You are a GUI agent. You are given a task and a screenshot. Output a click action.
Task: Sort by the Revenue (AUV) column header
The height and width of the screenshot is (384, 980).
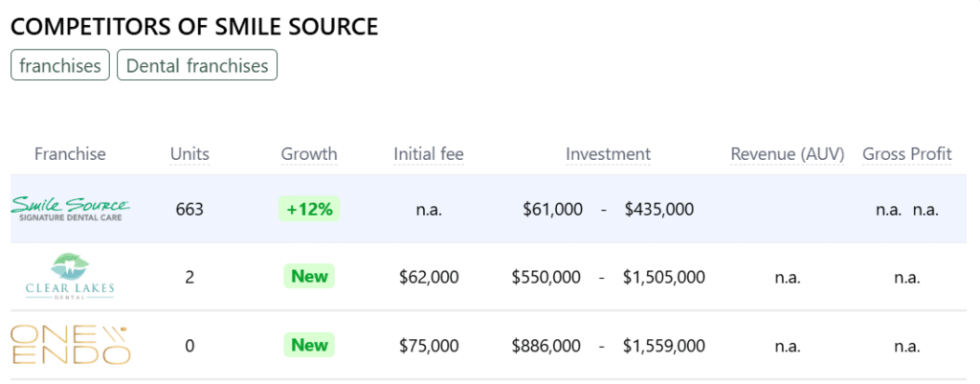click(788, 154)
